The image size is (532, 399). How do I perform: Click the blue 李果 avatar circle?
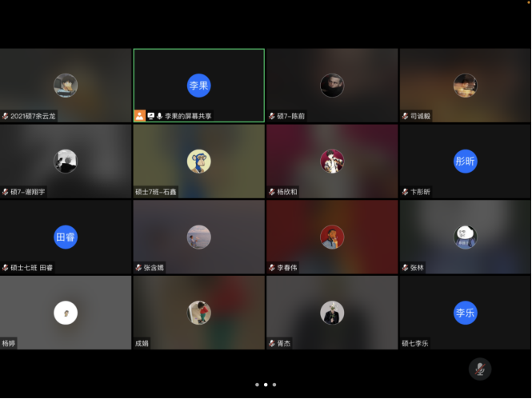tap(198, 86)
